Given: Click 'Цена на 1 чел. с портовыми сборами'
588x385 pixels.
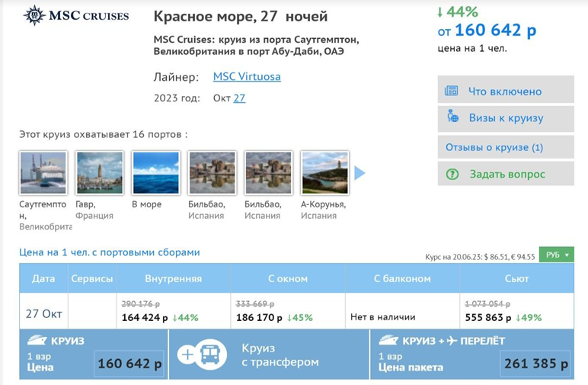Looking at the screenshot, I should 110,252.
